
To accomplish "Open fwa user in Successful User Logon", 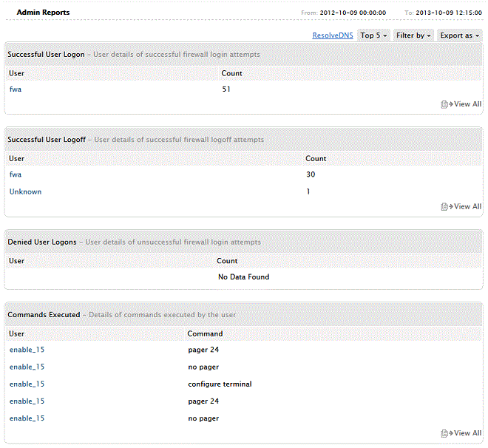I will (16, 89).
